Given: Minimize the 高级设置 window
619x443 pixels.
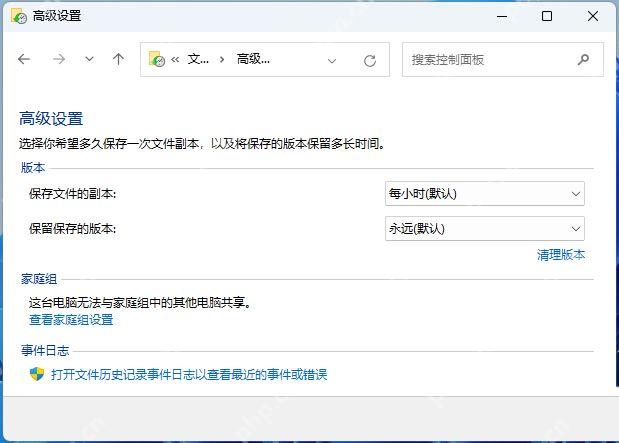Looking at the screenshot, I should coord(502,16).
